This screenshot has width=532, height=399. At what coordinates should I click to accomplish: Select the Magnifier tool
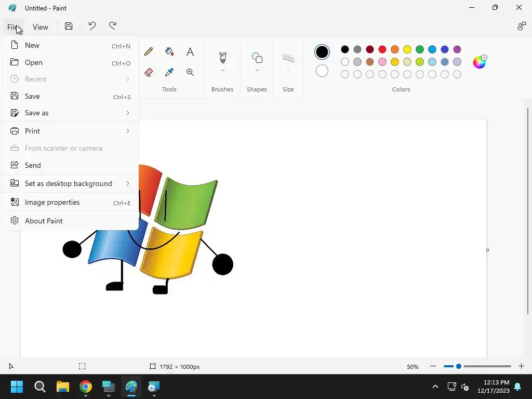coord(190,72)
